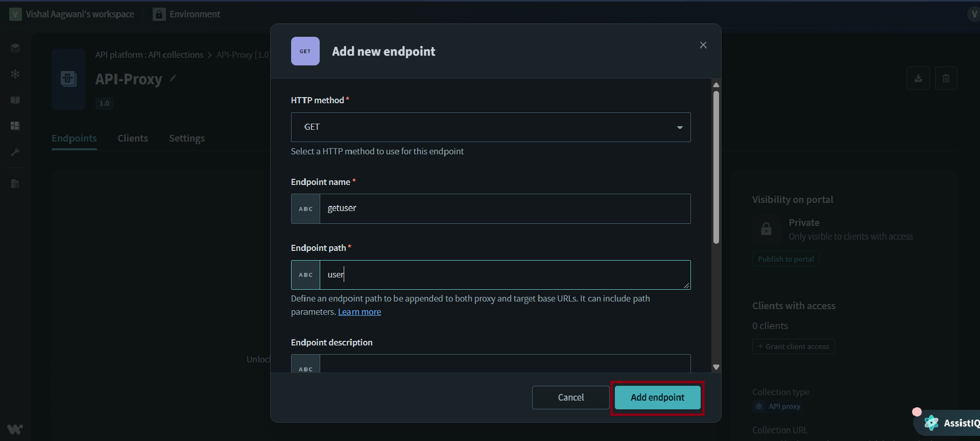Viewport: 980px width, 441px height.
Task: Click the Workato logo at sidebar bottom
Action: click(15, 429)
